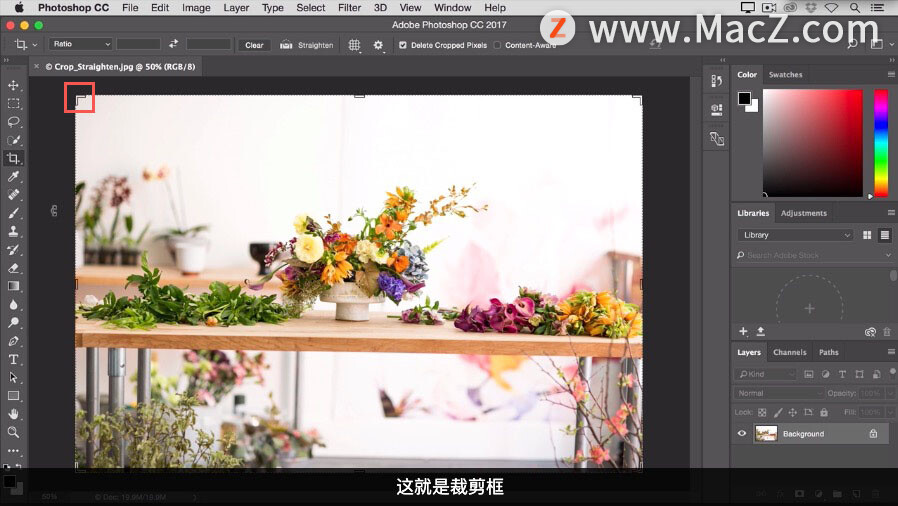898x506 pixels.
Task: Toggle lock all padlock icon
Action: tap(824, 412)
